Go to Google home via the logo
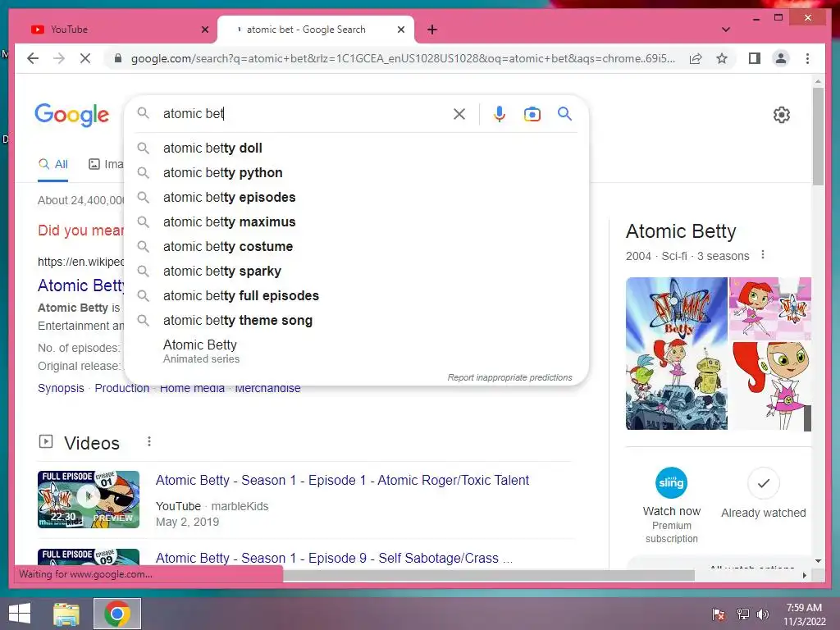 click(72, 115)
